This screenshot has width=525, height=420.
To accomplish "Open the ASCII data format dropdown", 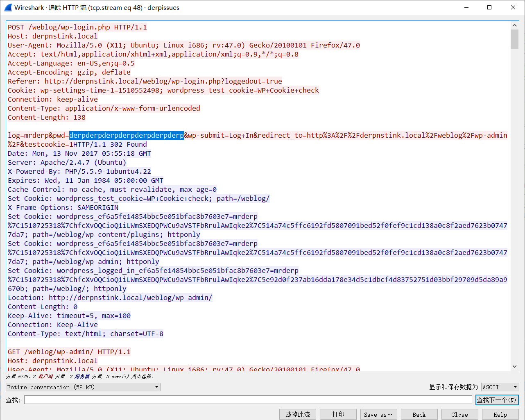I will 500,387.
